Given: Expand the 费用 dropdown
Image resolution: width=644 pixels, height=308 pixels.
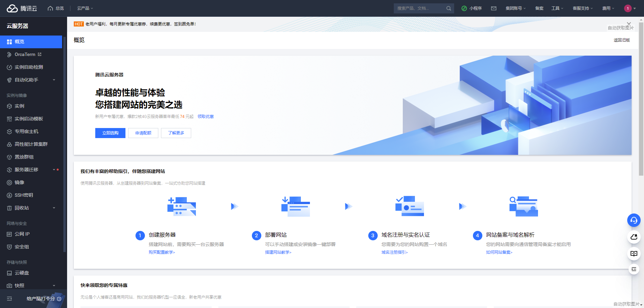Looking at the screenshot, I should tap(608, 8).
